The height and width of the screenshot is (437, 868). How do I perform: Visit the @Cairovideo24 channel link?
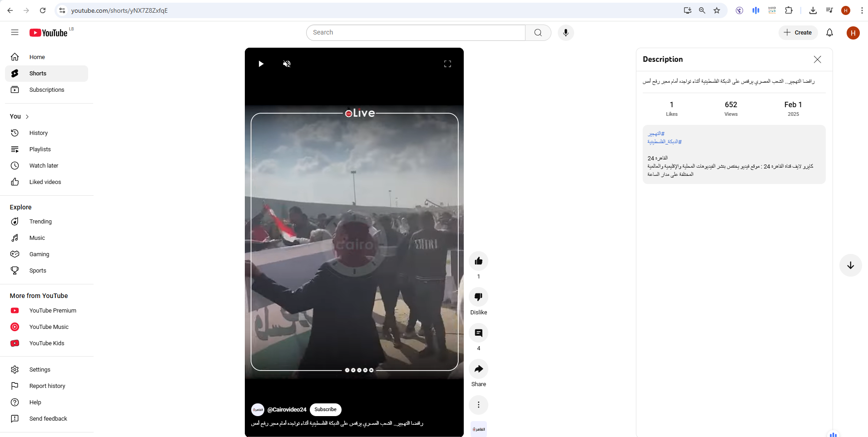[x=286, y=409]
